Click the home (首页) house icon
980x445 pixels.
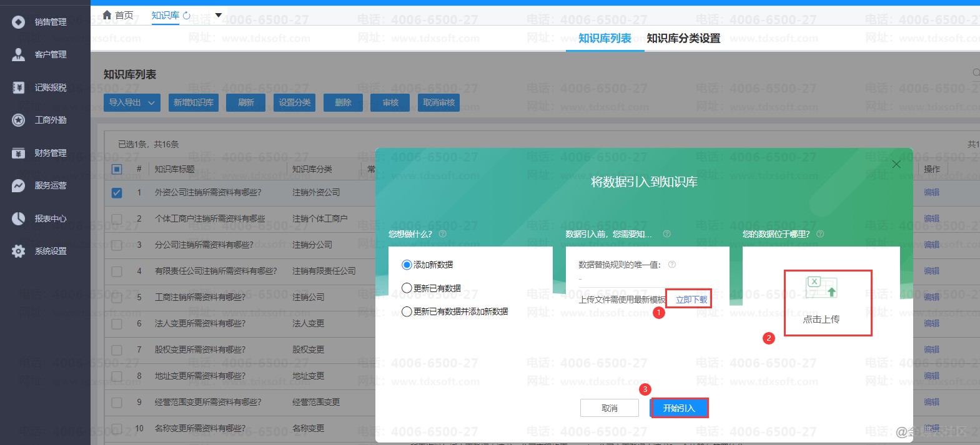pos(107,15)
